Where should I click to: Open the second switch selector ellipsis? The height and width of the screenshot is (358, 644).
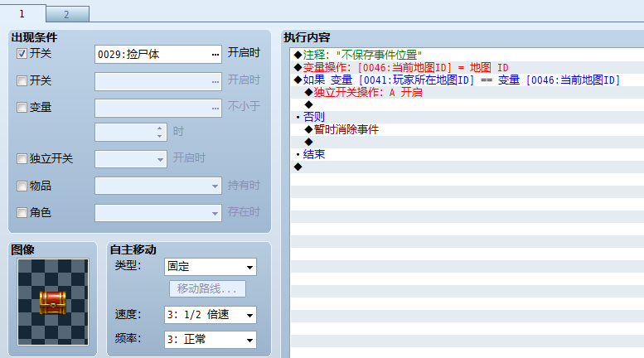coord(215,82)
